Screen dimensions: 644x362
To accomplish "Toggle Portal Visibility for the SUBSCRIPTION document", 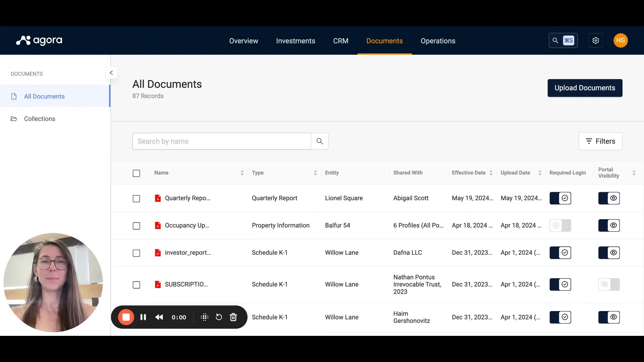I will click(x=609, y=284).
